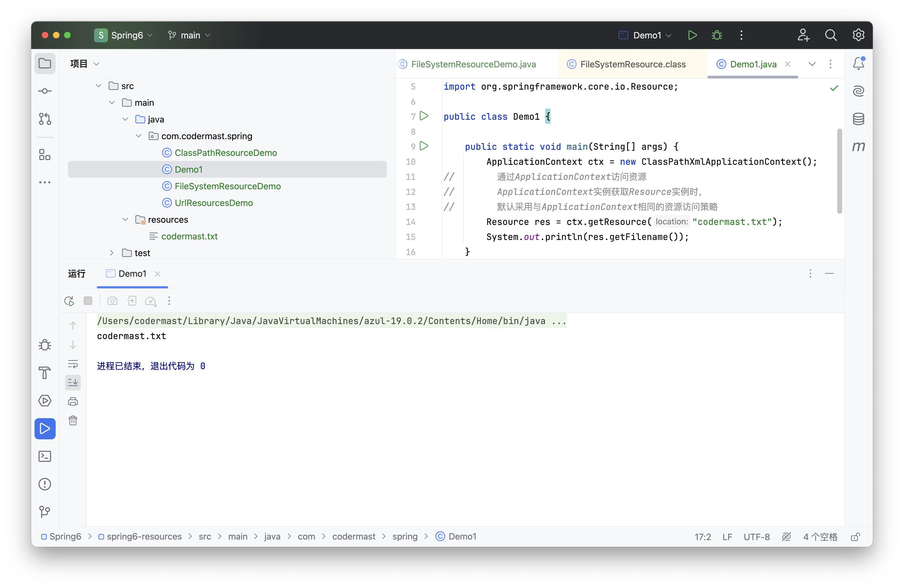Collapse the resources folder in tree
The height and width of the screenshot is (588, 904).
coord(125,220)
